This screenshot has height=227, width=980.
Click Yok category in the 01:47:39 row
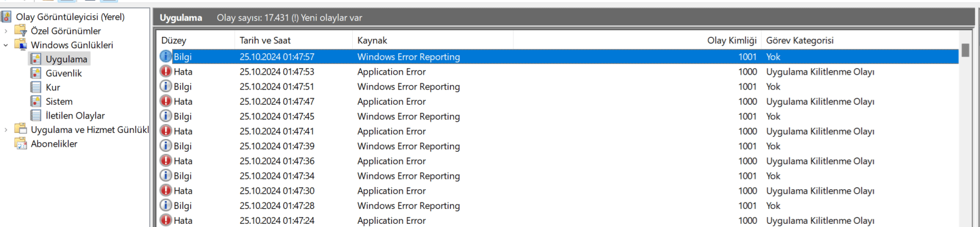(x=773, y=146)
